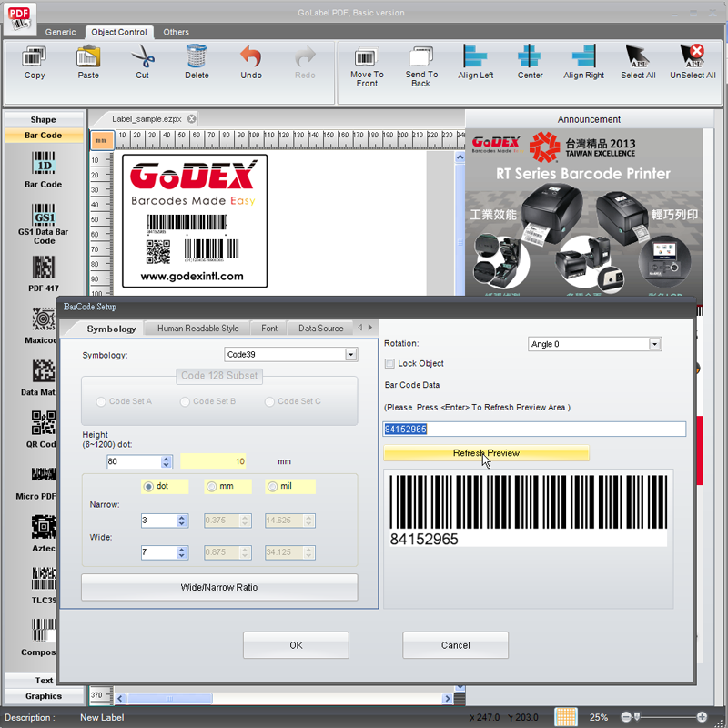728x728 pixels.
Task: Expand the Rotation Angle 0 dropdown
Action: tap(654, 344)
